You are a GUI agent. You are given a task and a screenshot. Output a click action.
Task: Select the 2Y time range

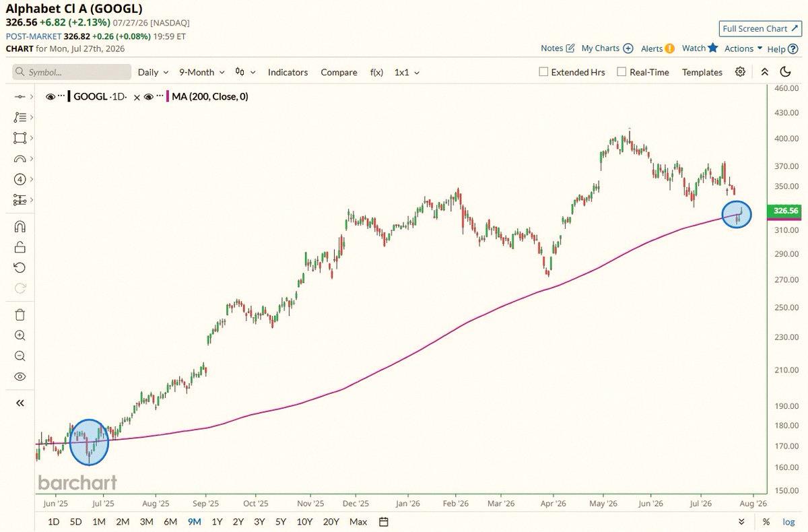tap(238, 522)
